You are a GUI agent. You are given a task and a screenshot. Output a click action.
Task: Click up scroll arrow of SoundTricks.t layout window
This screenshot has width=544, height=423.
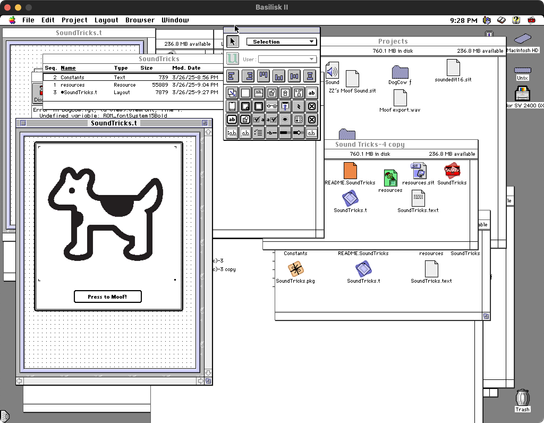pos(208,132)
